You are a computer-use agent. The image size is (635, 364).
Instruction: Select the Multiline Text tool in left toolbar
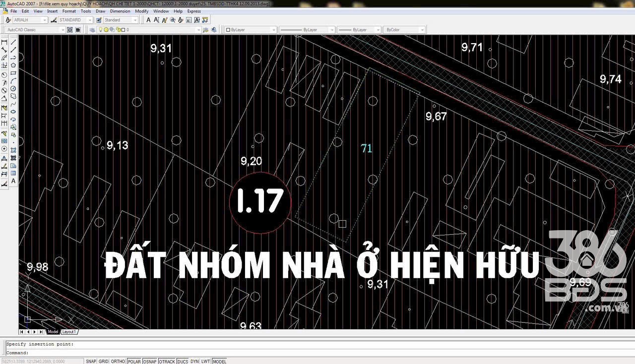[x=13, y=181]
